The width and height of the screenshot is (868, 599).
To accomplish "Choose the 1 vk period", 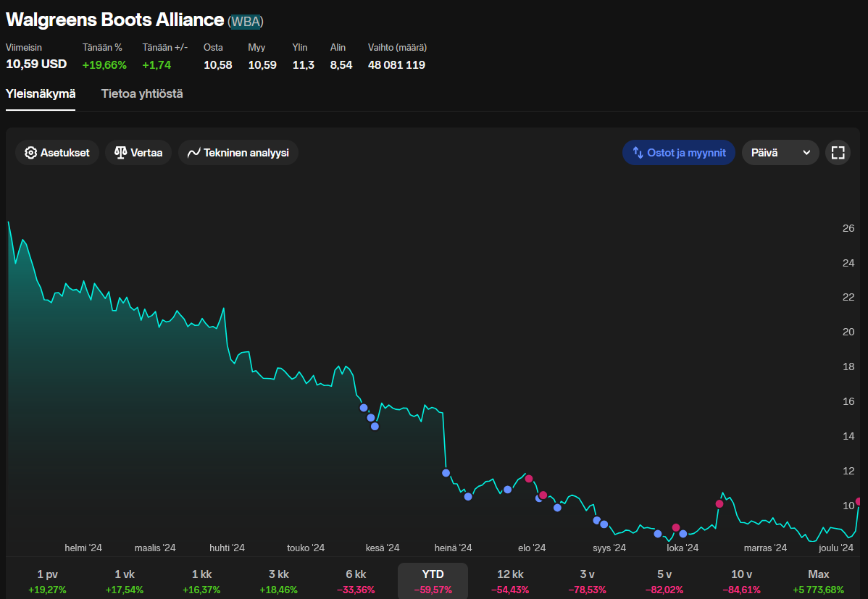I will pyautogui.click(x=125, y=581).
